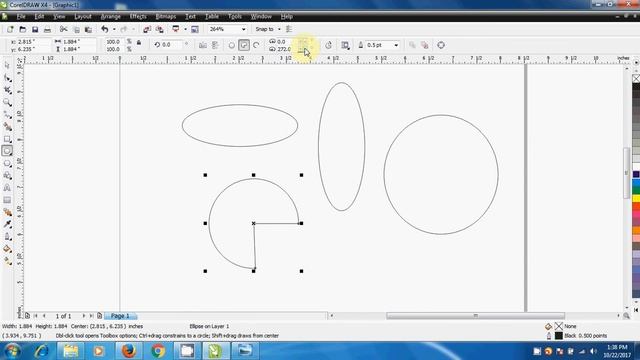Select the Outline pen tool

[x=7, y=237]
